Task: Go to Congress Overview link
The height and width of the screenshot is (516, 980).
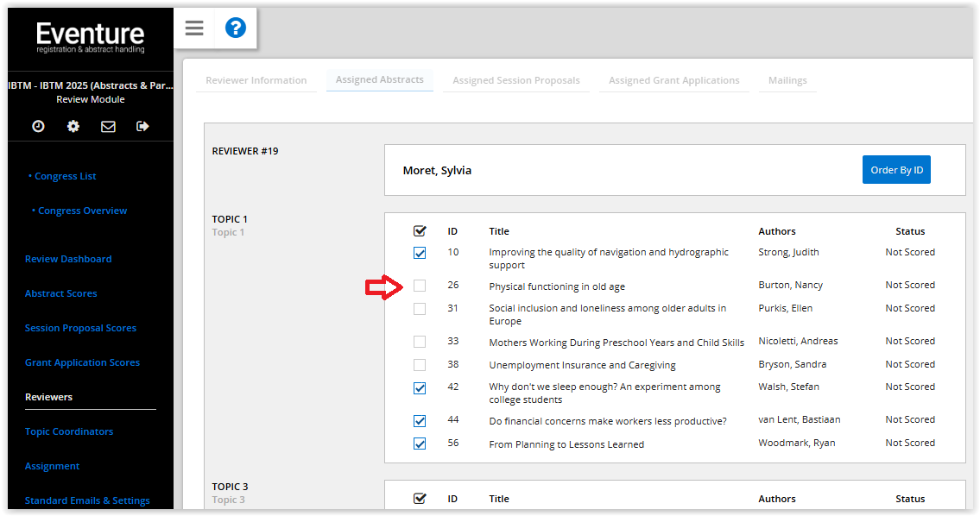Action: point(82,211)
